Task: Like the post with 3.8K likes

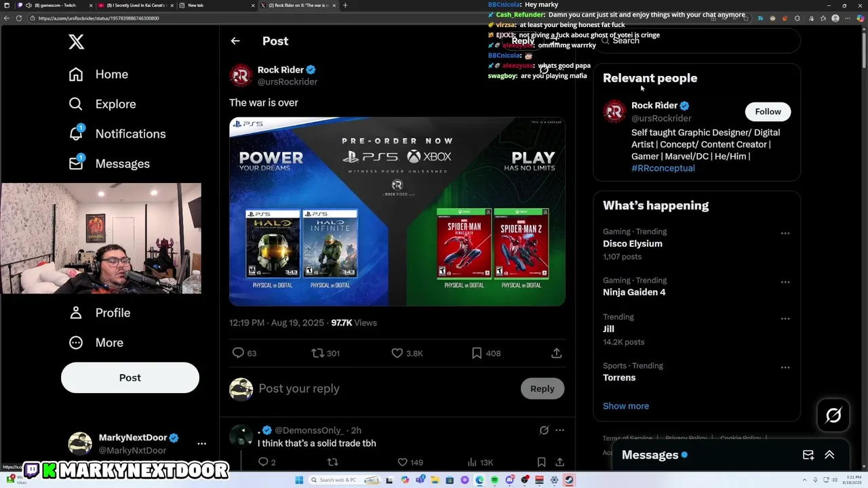Action: [407, 353]
